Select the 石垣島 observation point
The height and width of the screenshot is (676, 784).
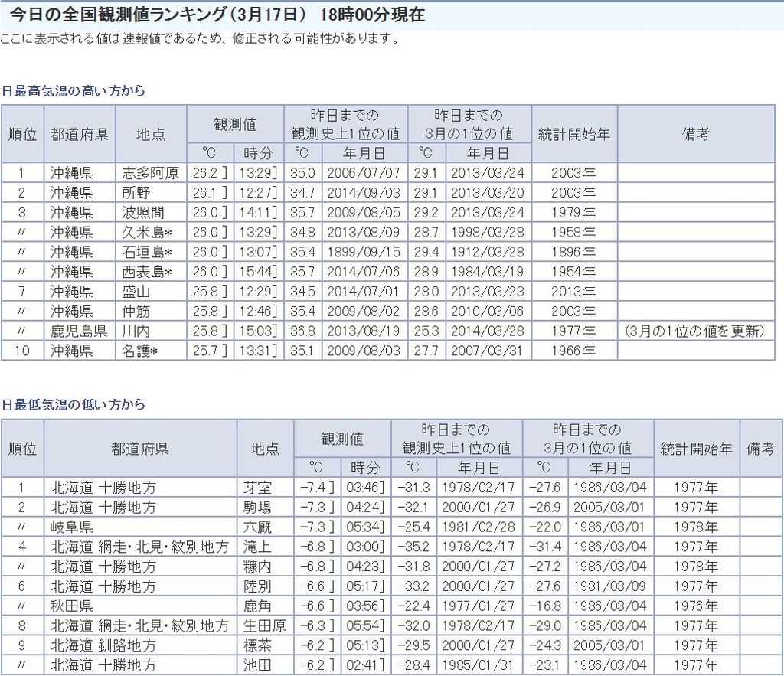(x=146, y=252)
